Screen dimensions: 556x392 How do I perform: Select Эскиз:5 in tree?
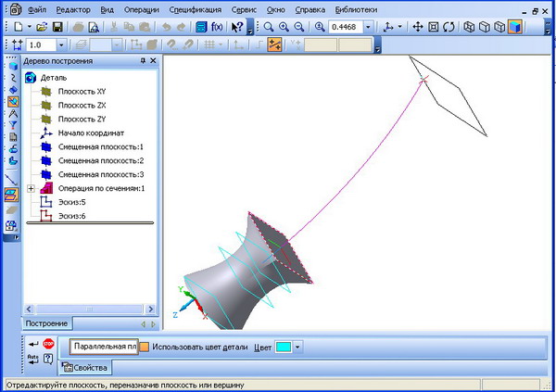(x=71, y=202)
